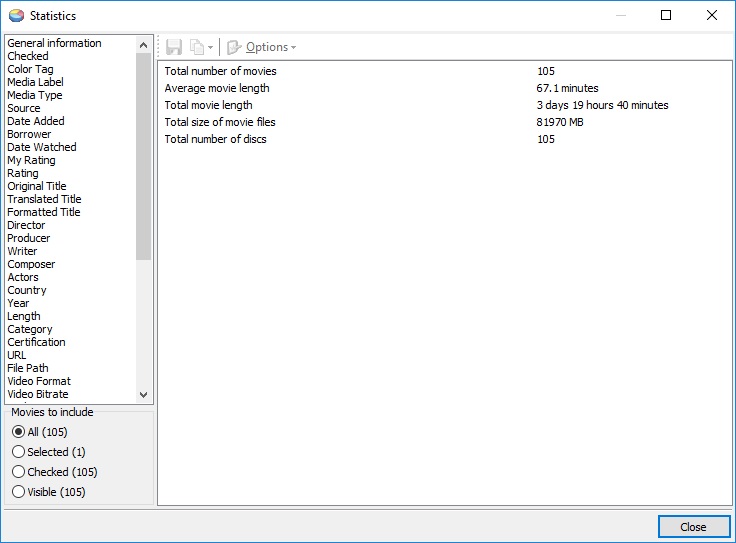Image resolution: width=736 pixels, height=543 pixels.
Task: Pick the Visible (105) radio option
Action: (x=18, y=492)
